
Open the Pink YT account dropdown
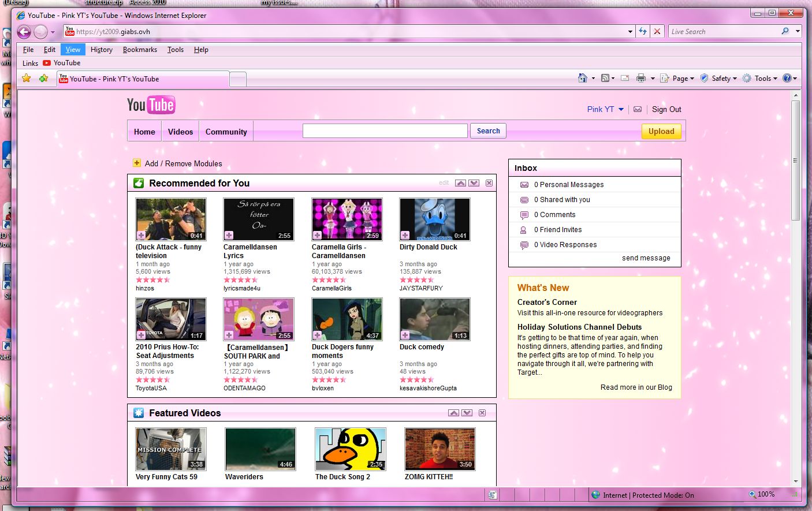point(621,109)
